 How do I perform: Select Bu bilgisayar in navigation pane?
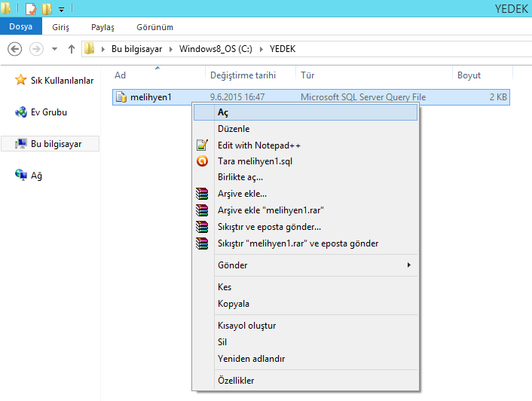tap(56, 143)
